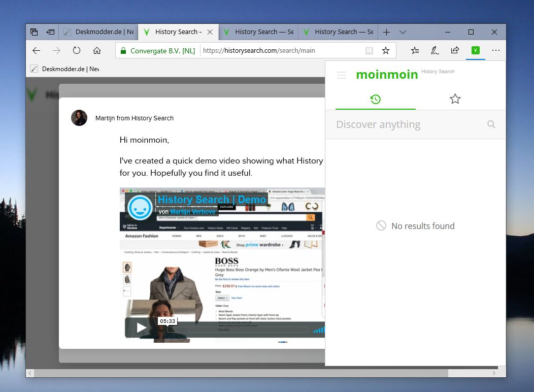534x392 pixels.
Task: Open Edge settings and more menu
Action: [496, 50]
